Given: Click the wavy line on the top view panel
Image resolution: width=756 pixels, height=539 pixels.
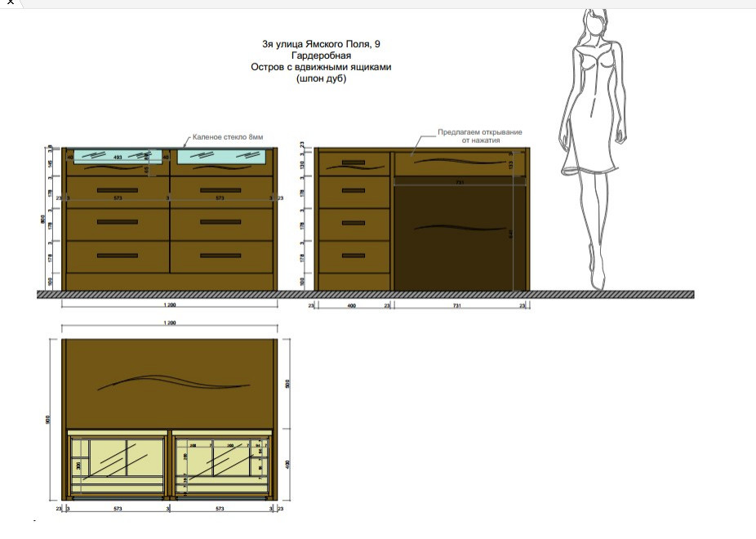Looking at the screenshot, I should pos(173,382).
